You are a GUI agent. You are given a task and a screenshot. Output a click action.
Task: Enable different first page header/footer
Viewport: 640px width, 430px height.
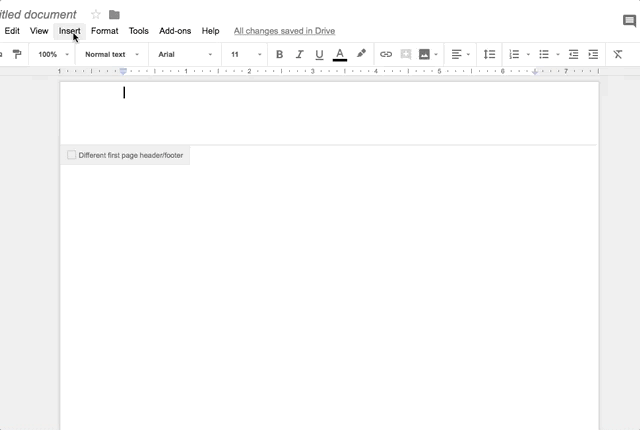(x=71, y=155)
